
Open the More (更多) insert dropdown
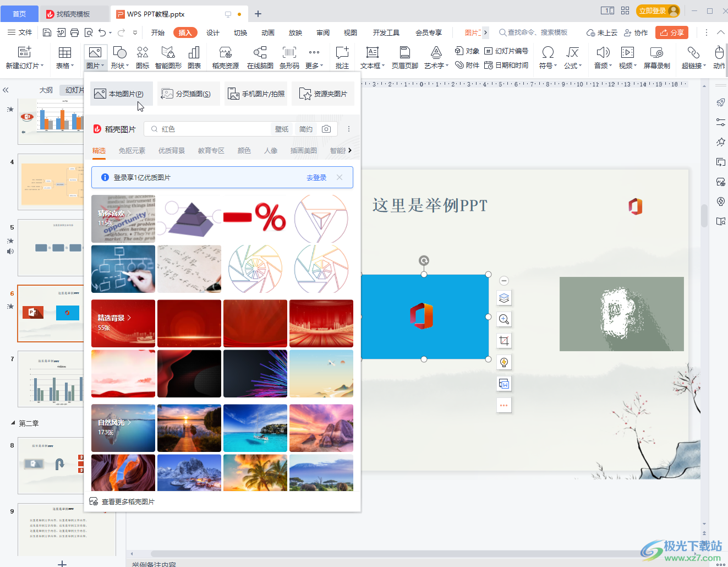(x=314, y=57)
